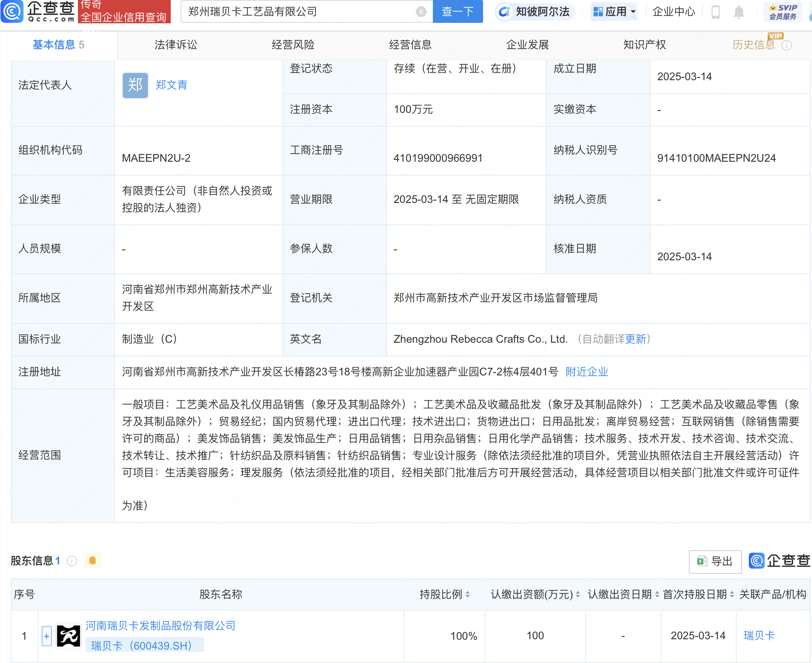812x663 pixels.
Task: Click the mobile phone icon
Action: click(x=716, y=12)
